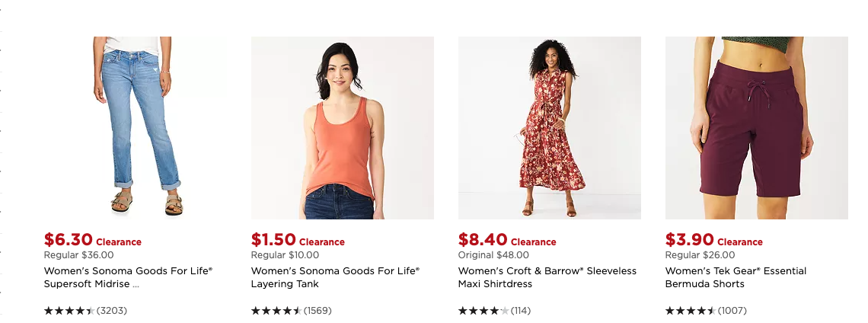Screen dimensions: 868x323
Task: Open the (1569) reviews count
Action: point(318,311)
